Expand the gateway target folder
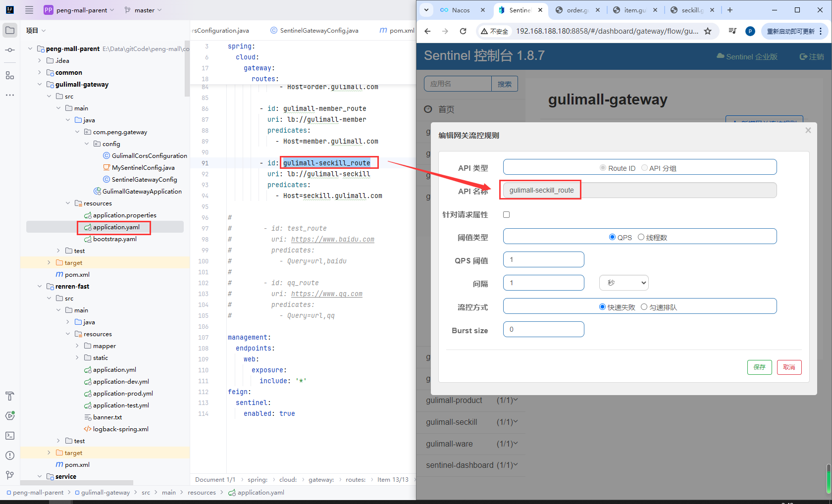Screen dimensions: 832x504 point(49,262)
